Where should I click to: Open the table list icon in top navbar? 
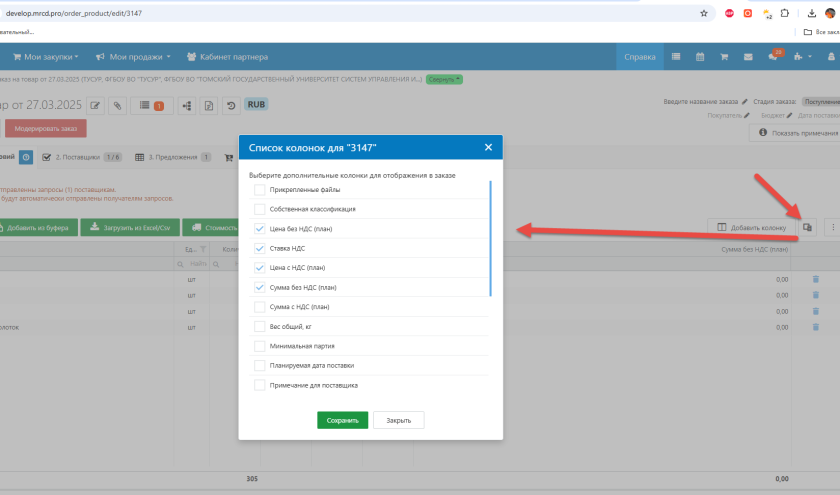(676, 57)
